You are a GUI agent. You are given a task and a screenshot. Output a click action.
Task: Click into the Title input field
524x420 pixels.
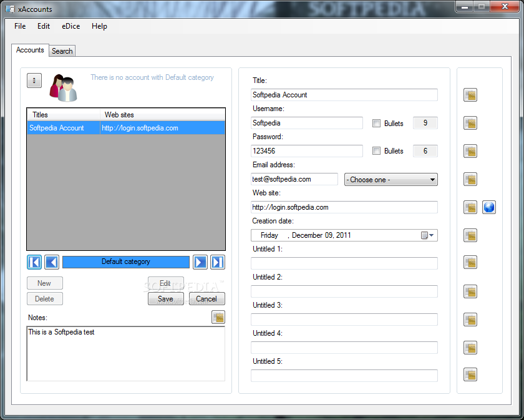tap(344, 95)
